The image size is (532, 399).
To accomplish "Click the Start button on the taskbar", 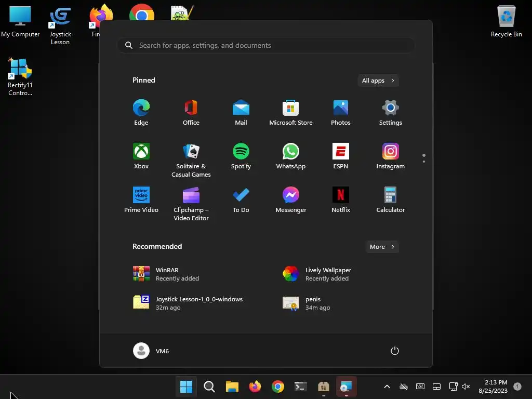I will pos(186,387).
